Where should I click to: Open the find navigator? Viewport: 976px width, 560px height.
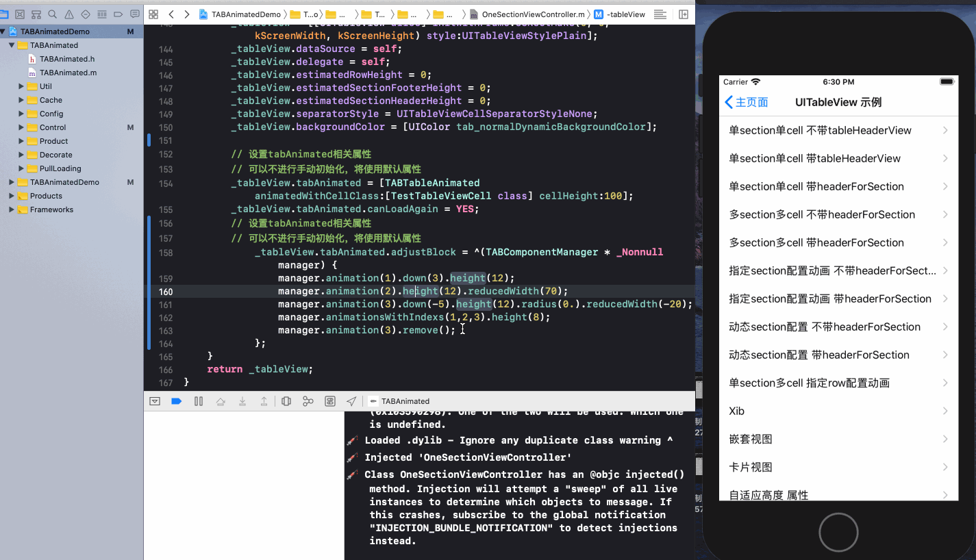(x=52, y=14)
